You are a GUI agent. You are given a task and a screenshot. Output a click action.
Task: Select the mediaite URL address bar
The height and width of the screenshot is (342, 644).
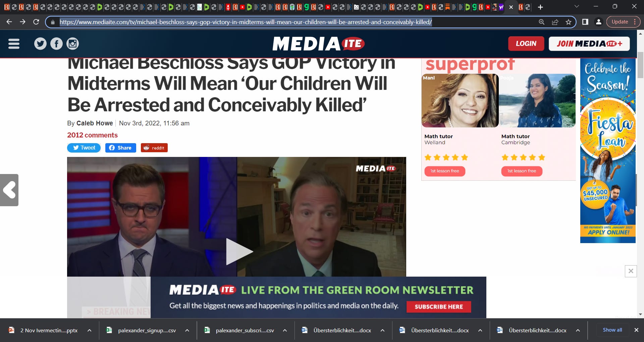coord(246,22)
